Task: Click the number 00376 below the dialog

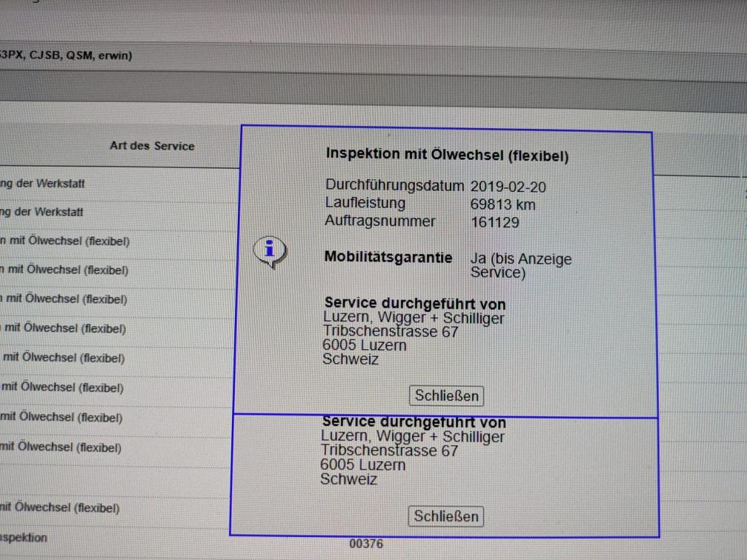Action: coord(366,544)
